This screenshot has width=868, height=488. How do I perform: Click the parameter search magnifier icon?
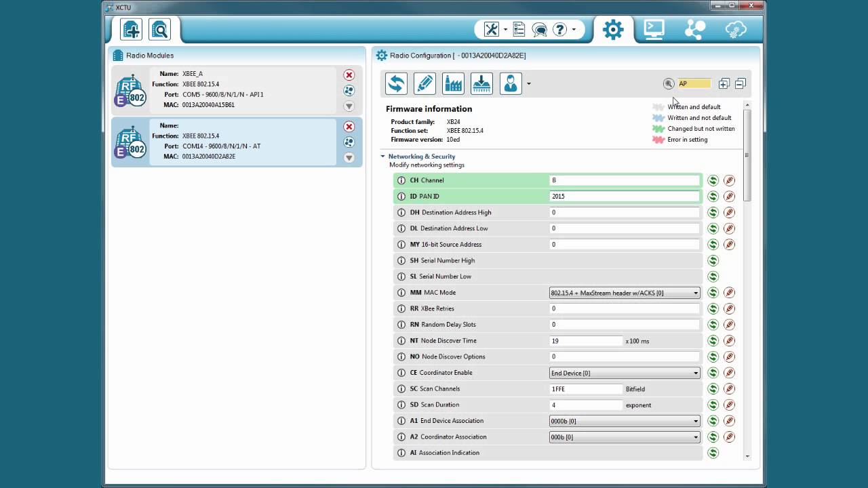(669, 83)
